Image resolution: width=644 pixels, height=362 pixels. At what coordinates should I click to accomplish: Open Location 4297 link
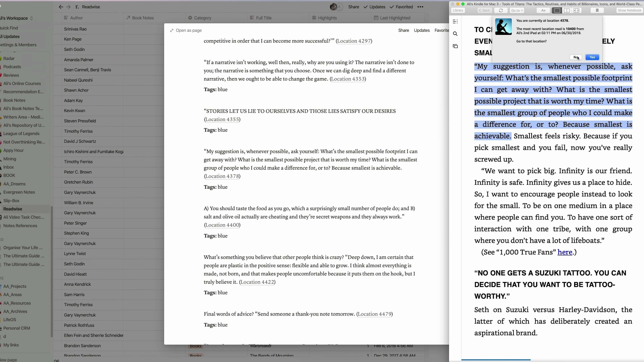tap(354, 41)
